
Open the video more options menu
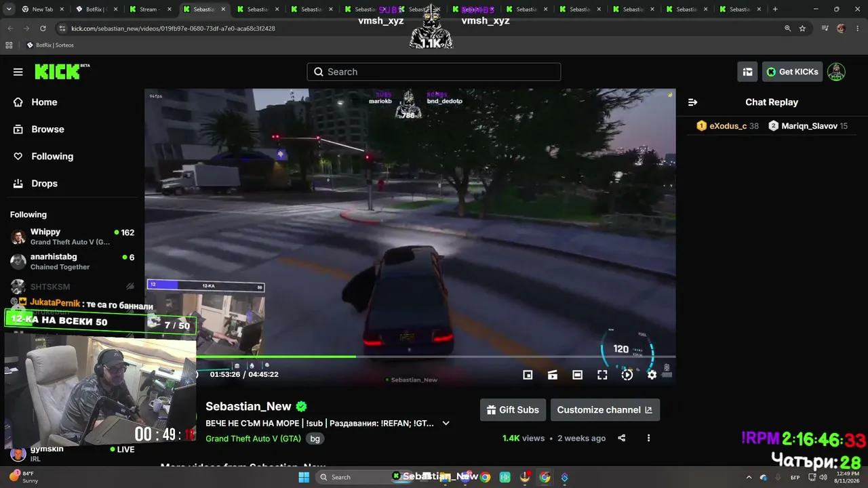648,439
